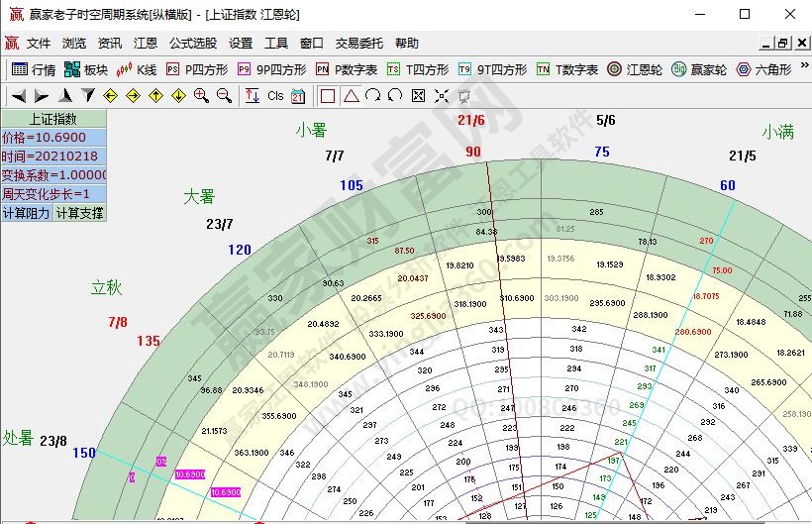Minimize the inner child window
Screen dimensions: 812x524
coord(765,43)
